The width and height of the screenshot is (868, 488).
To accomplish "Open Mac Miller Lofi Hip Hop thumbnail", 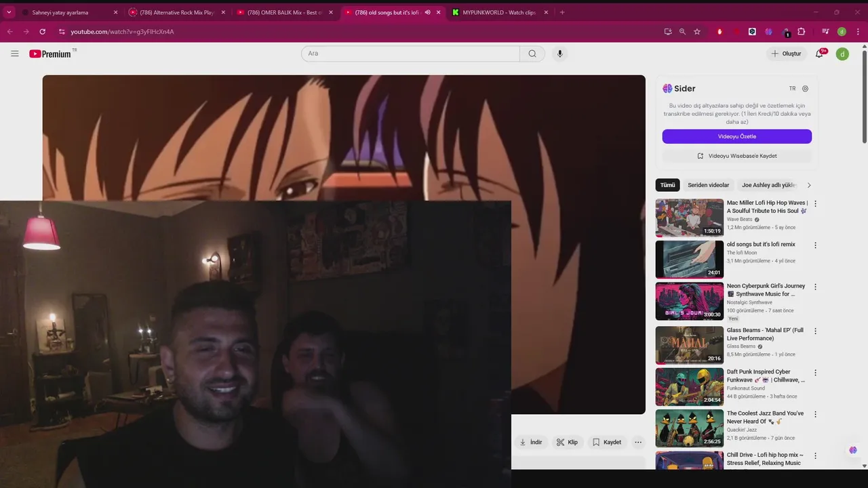I will click(x=689, y=218).
